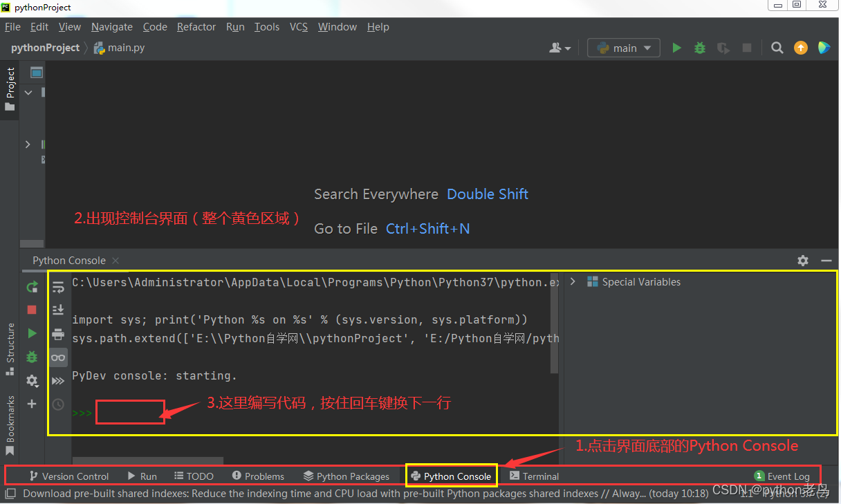This screenshot has width=841, height=504.
Task: Toggle show variables glasses icon
Action: click(x=58, y=357)
